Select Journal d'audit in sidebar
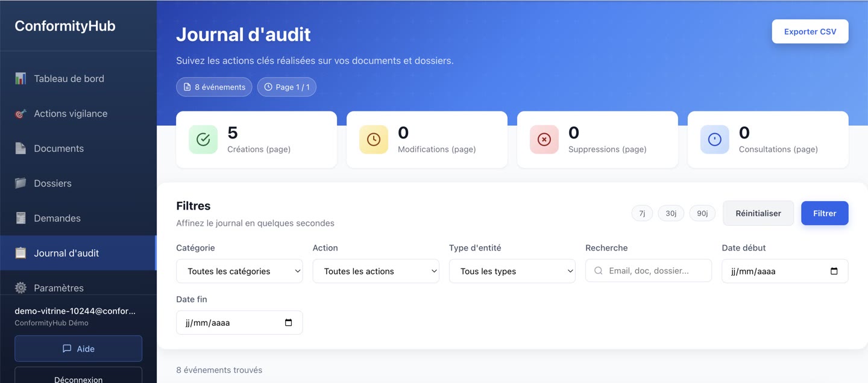The height and width of the screenshot is (383, 868). [78, 253]
